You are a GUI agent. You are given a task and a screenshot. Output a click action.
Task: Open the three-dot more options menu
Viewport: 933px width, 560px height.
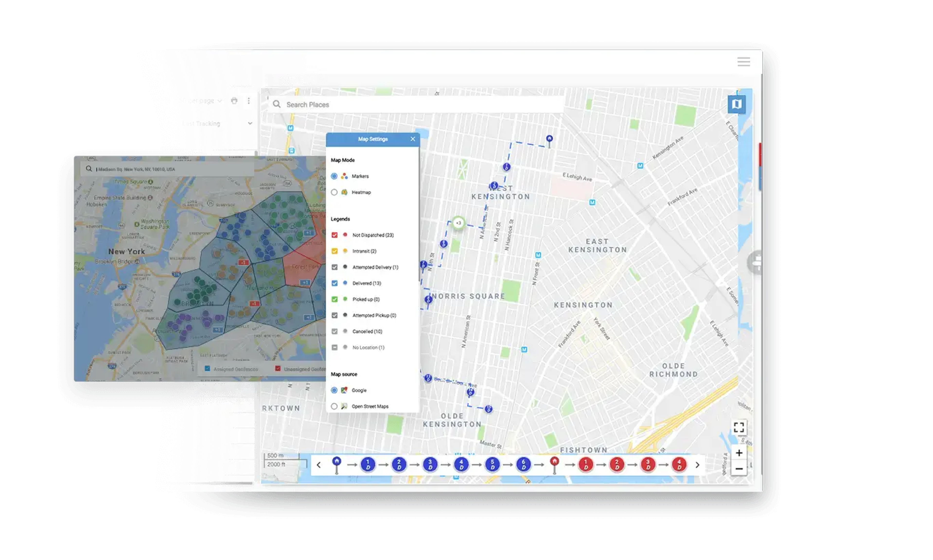pyautogui.click(x=248, y=100)
